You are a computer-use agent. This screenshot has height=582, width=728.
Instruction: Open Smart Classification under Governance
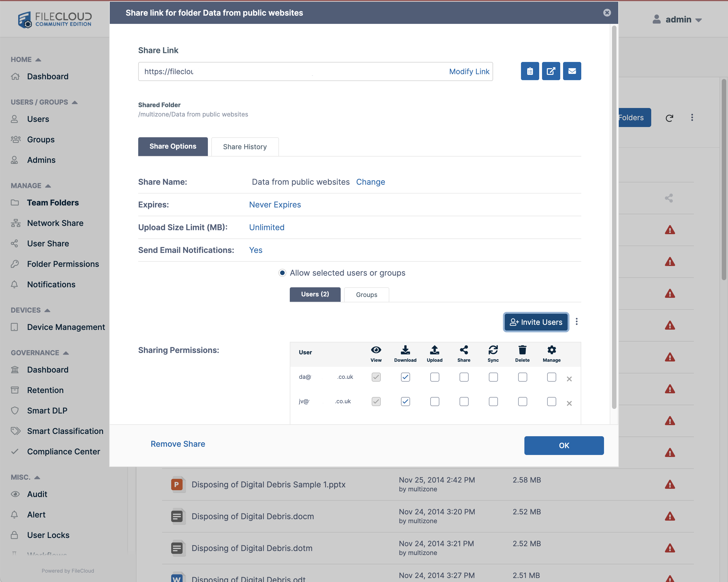[65, 431]
